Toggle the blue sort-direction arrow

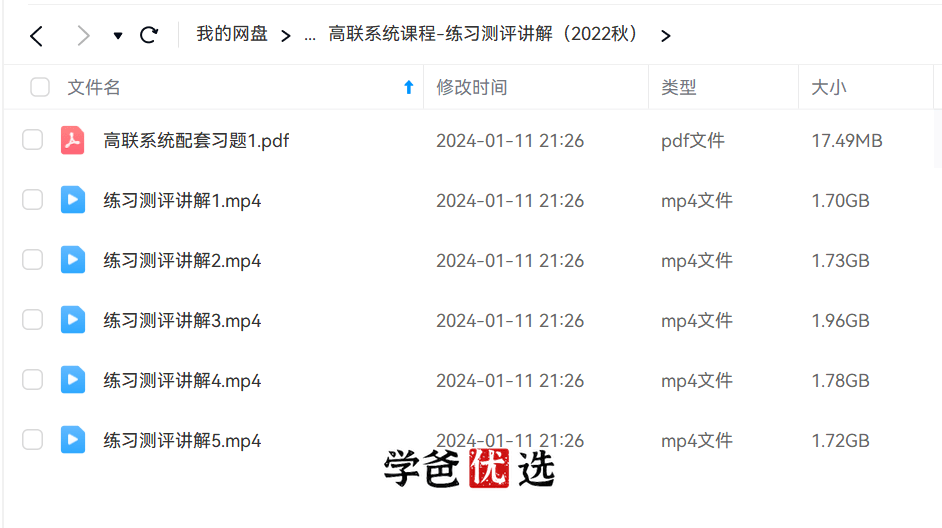click(409, 88)
